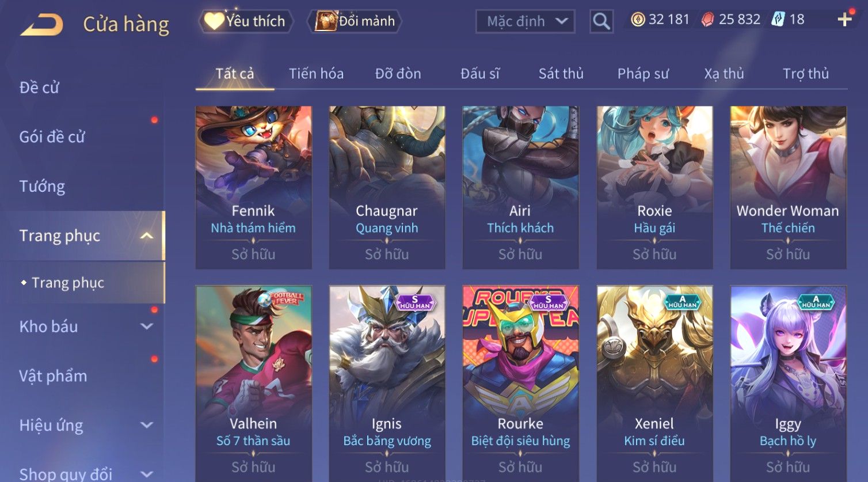Image resolution: width=868 pixels, height=482 pixels.
Task: Open the Mặc định sort dropdown
Action: tap(525, 22)
